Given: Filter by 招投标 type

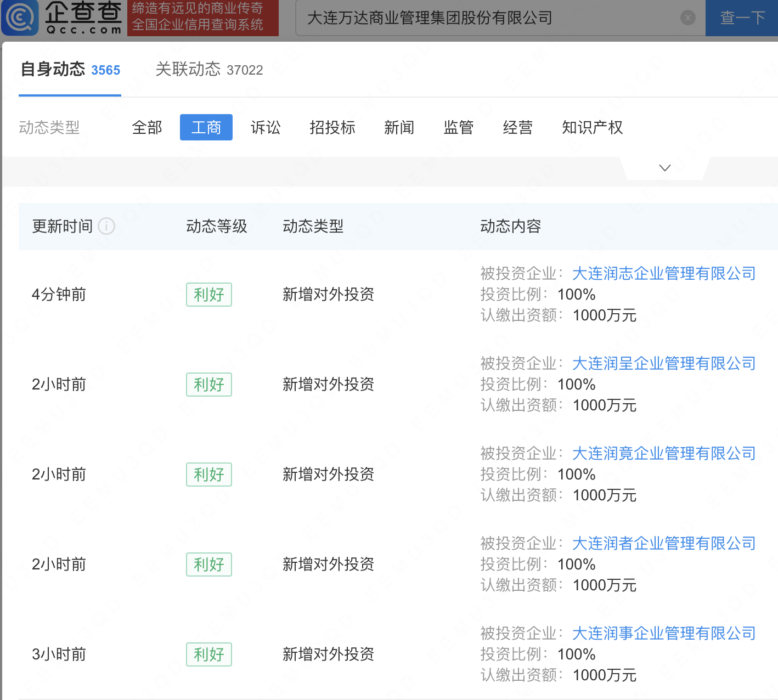Looking at the screenshot, I should coord(332,128).
